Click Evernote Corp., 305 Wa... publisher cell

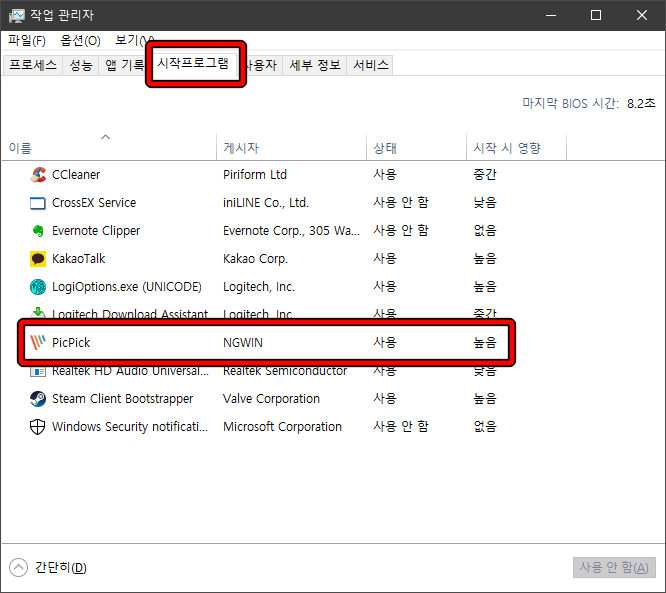[291, 231]
